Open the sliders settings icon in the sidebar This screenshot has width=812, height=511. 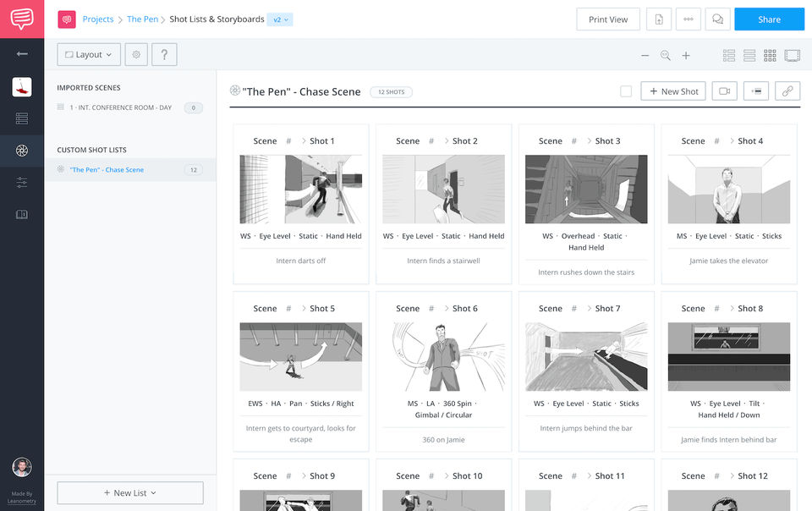[x=22, y=182]
